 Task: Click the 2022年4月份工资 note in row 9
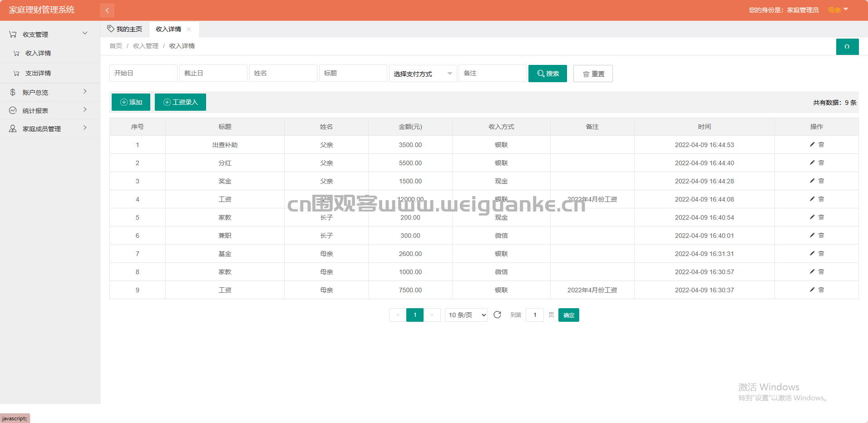592,290
